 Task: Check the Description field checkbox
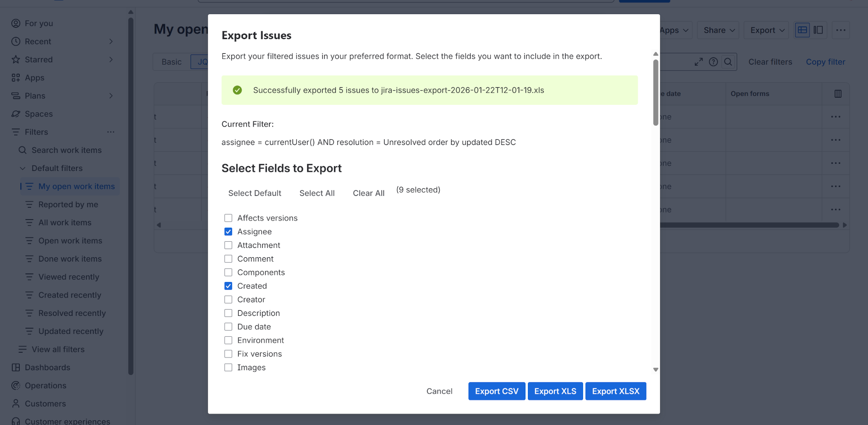(x=228, y=313)
